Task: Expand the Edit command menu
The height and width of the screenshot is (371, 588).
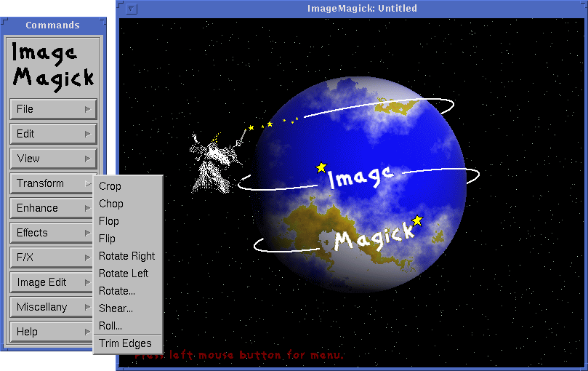Action: pos(53,134)
